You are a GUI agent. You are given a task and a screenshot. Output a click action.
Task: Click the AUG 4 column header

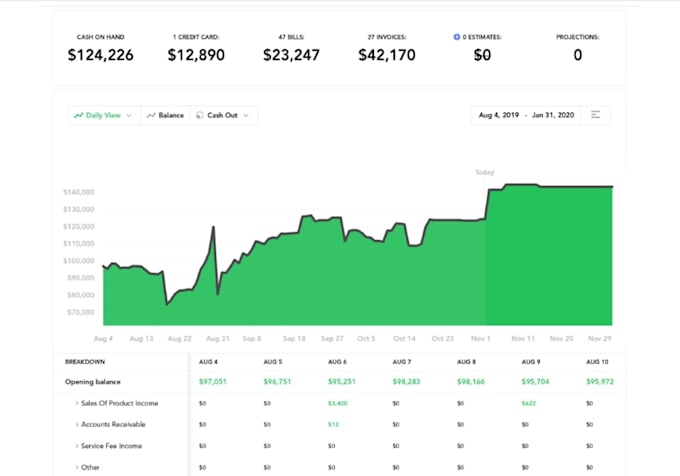tap(208, 362)
